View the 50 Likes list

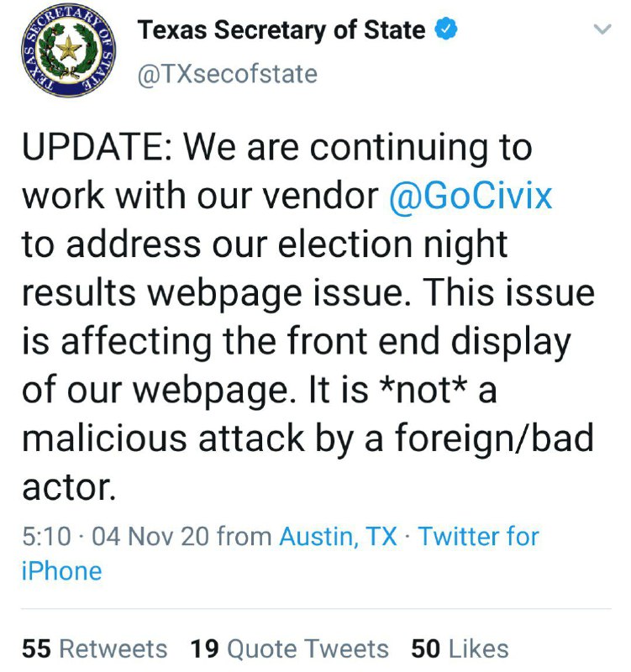pos(460,648)
